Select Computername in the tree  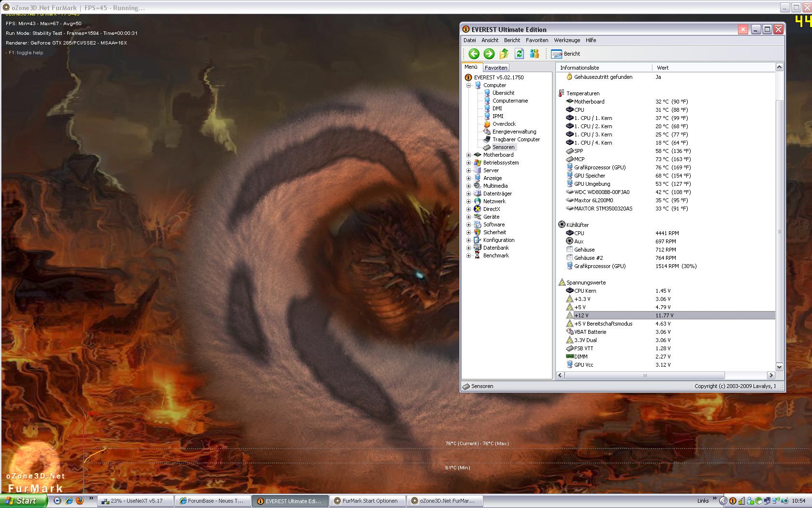(x=510, y=101)
